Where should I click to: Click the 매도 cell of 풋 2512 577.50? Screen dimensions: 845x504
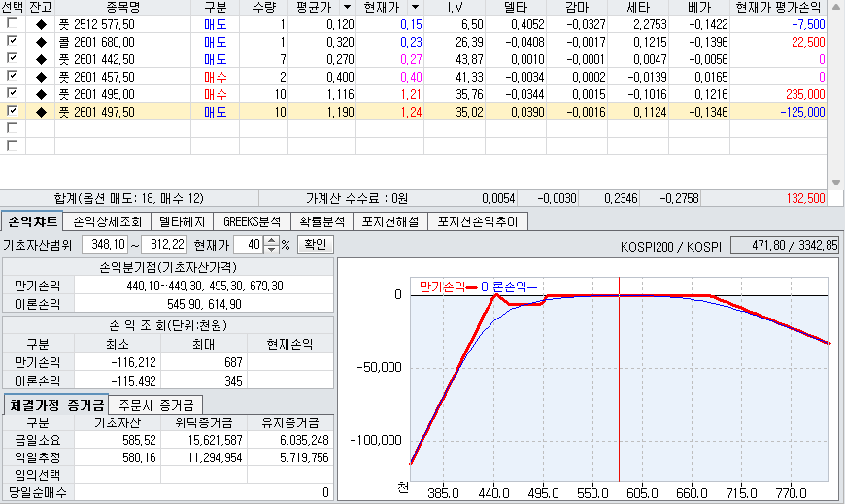[215, 25]
